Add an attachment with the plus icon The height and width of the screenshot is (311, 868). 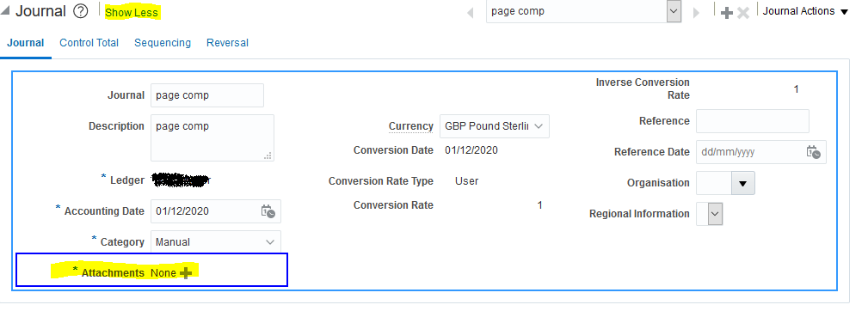pyautogui.click(x=186, y=273)
